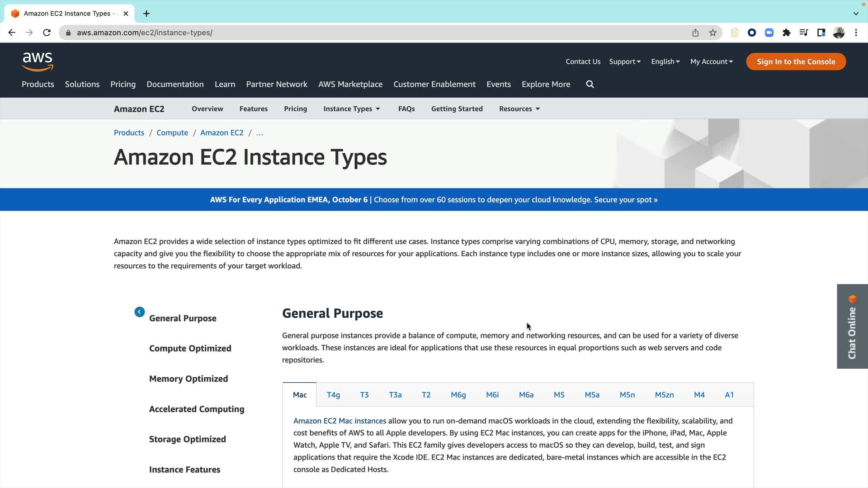This screenshot has height=488, width=868.
Task: Switch to the T4g instance tab
Action: point(333,395)
